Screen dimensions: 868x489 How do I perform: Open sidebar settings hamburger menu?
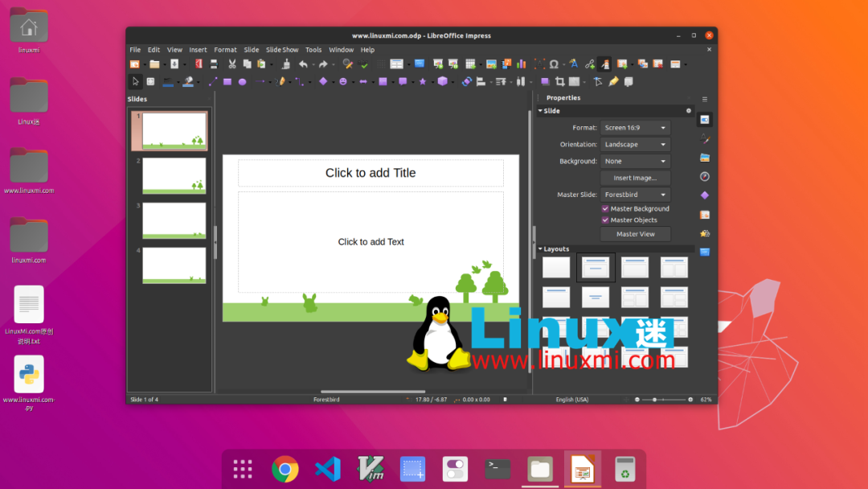[705, 100]
